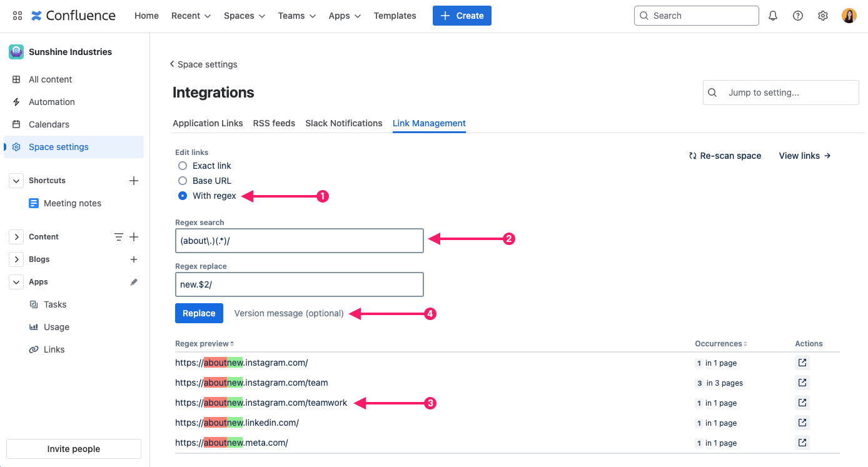Open Automation from the sidebar
Image resolution: width=868 pixels, height=467 pixels.
click(x=51, y=102)
